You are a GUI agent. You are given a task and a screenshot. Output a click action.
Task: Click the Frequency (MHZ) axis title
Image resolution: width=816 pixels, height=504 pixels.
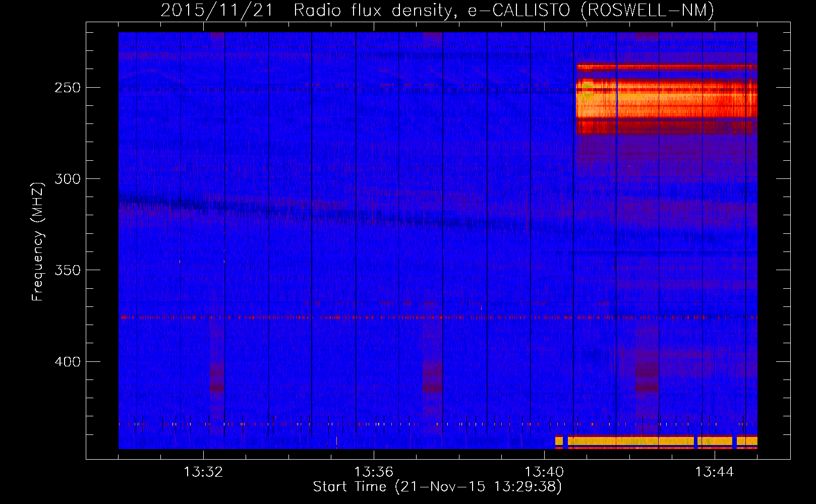38,242
